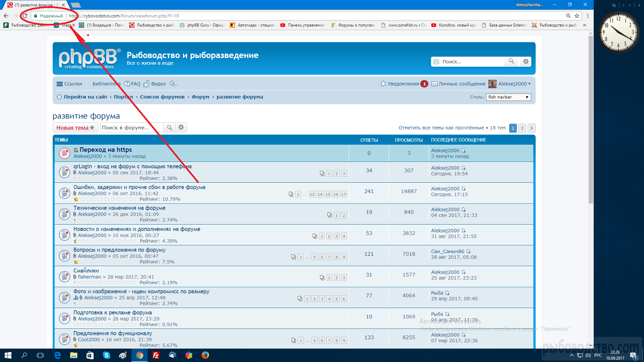
Task: Open private messages envelope icon
Action: [434, 84]
